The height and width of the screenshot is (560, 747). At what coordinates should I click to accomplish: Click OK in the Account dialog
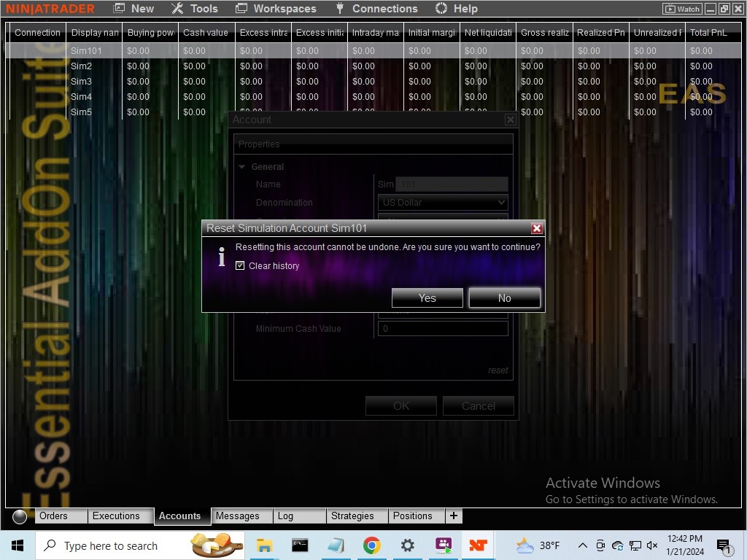point(401,405)
